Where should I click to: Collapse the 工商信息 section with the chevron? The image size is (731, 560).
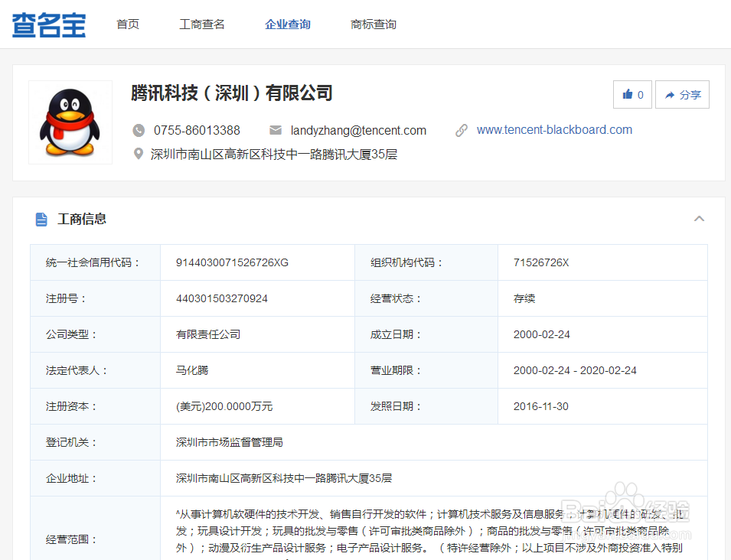click(x=699, y=218)
